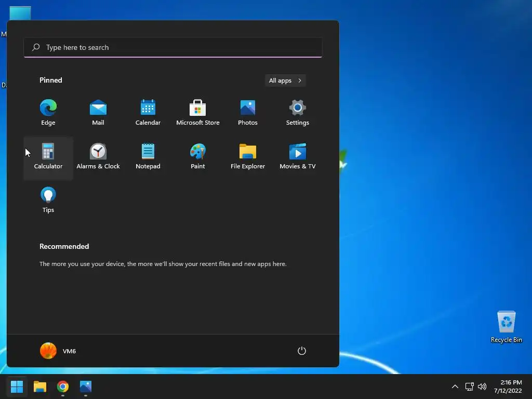Show hidden icons in the system tray

coord(455,387)
